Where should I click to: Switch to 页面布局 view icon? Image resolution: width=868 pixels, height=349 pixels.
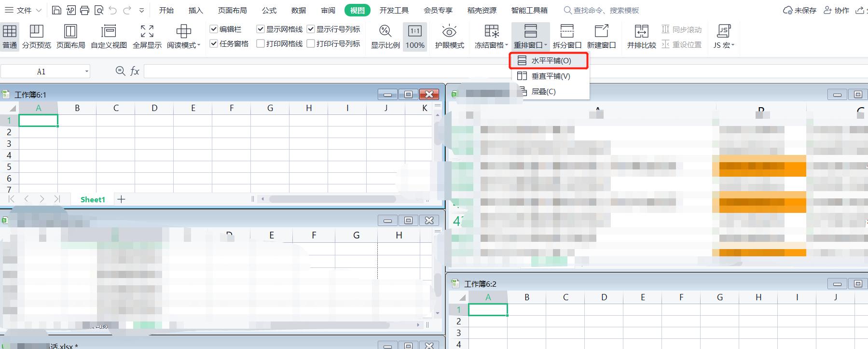tap(71, 37)
